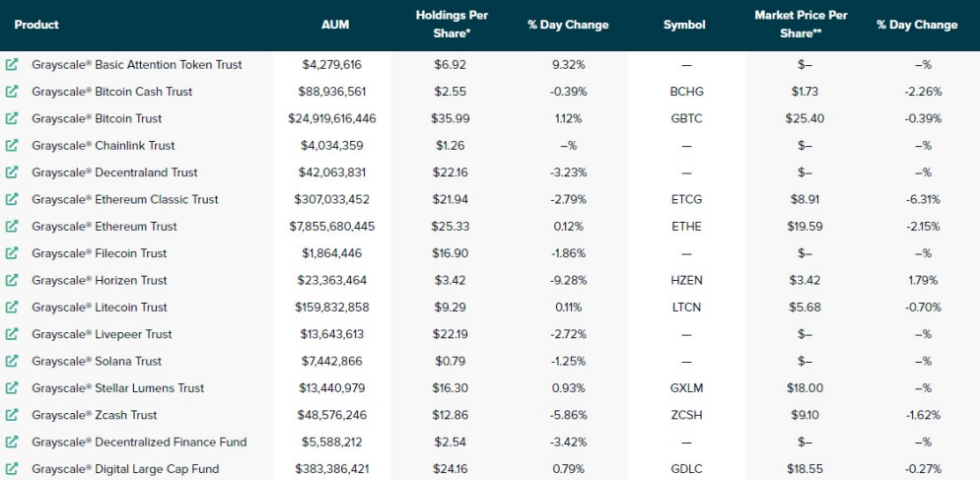Open external link icon for Horizen Trust

(12, 280)
